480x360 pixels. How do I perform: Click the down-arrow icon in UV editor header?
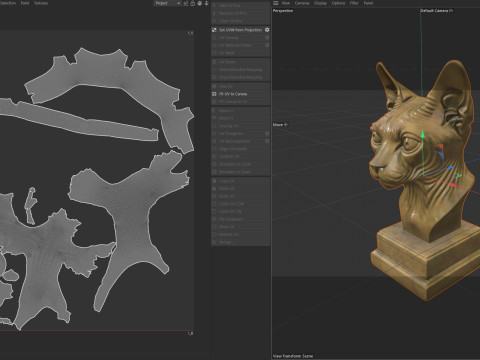tap(206, 3)
